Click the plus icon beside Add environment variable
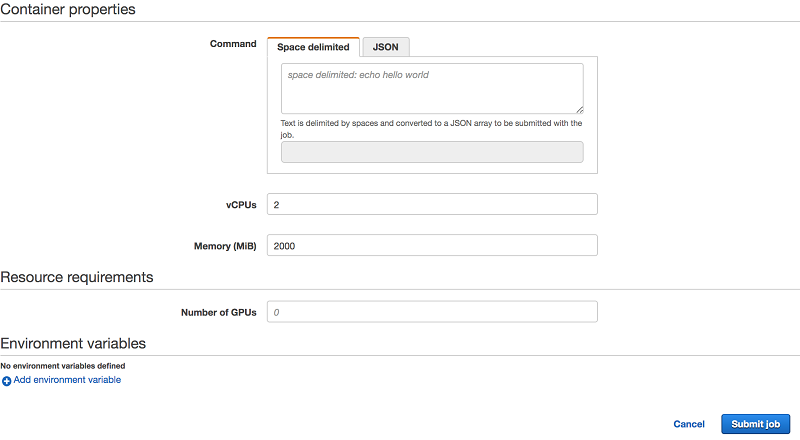 [x=6, y=381]
